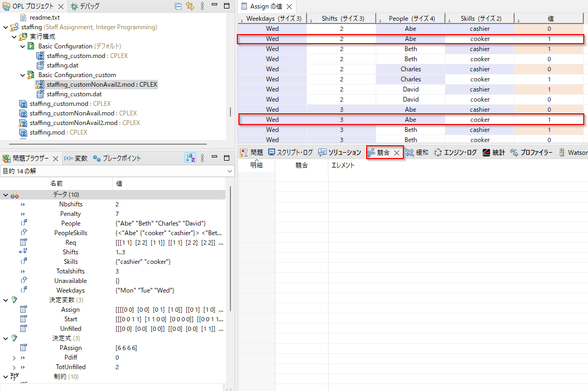Open the ソリューション tab

click(339, 152)
